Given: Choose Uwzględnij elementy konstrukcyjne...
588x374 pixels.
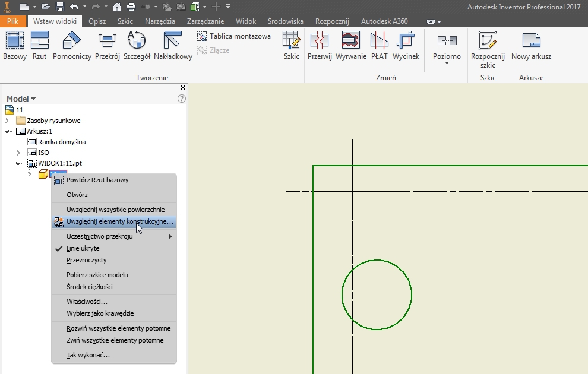Looking at the screenshot, I should pos(114,221).
